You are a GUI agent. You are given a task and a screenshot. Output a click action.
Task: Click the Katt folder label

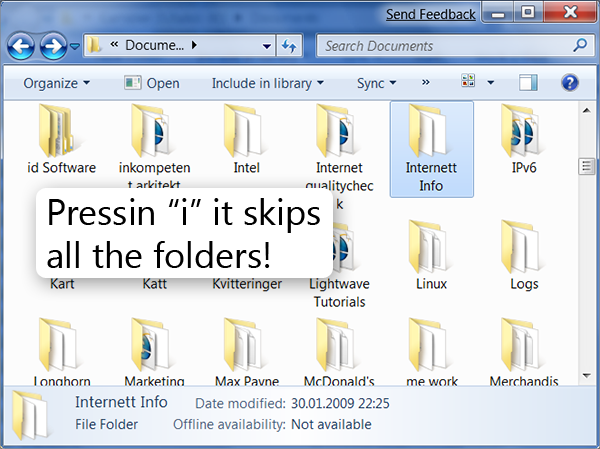coord(155,284)
